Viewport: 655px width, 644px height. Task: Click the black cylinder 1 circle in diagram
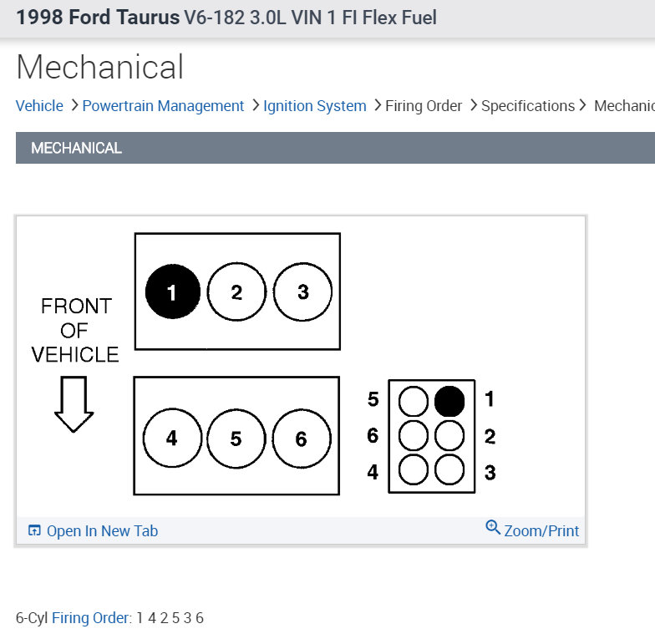(x=172, y=292)
